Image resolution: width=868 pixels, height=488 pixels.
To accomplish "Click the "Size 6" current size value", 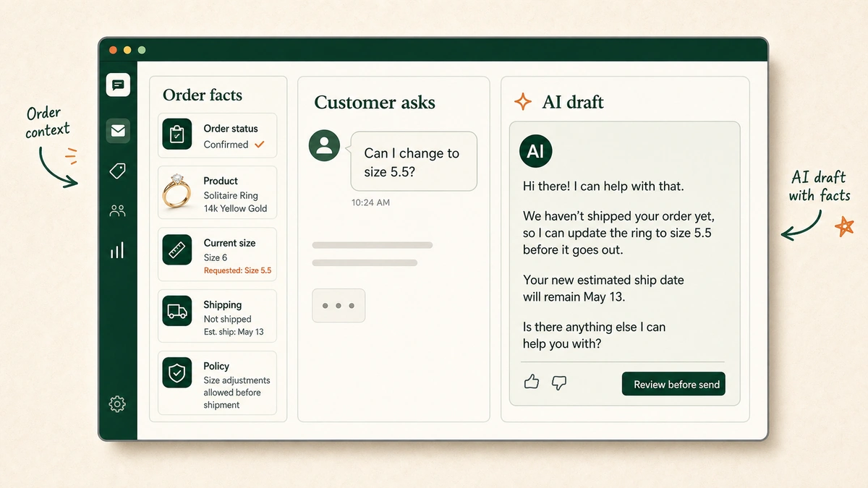I will point(216,257).
